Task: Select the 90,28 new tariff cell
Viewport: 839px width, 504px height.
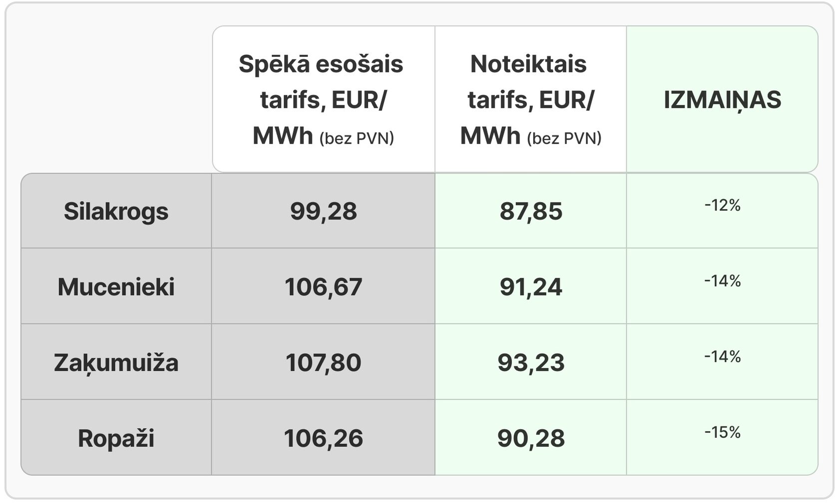Action: point(531,438)
